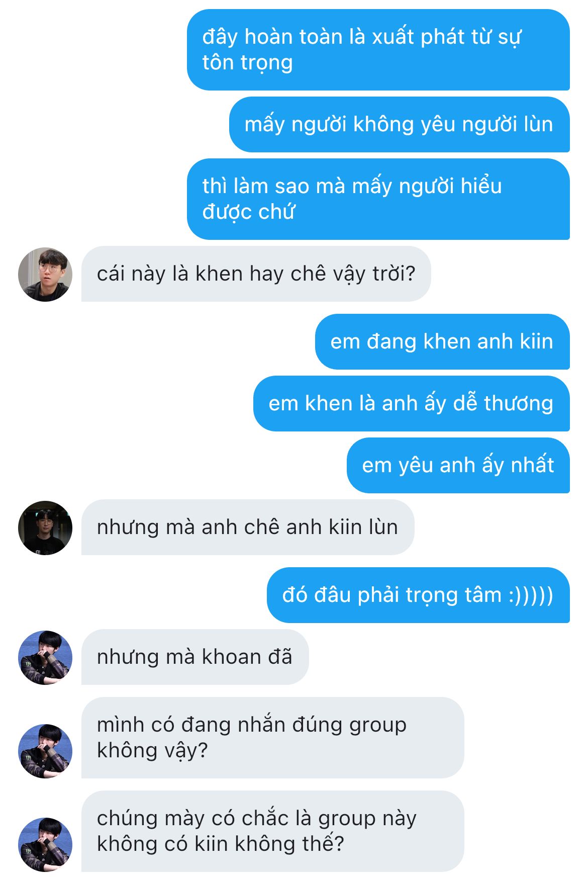588x878 pixels.
Task: Tap avatar beside "cái này là khen hay chê"
Action: [x=45, y=275]
